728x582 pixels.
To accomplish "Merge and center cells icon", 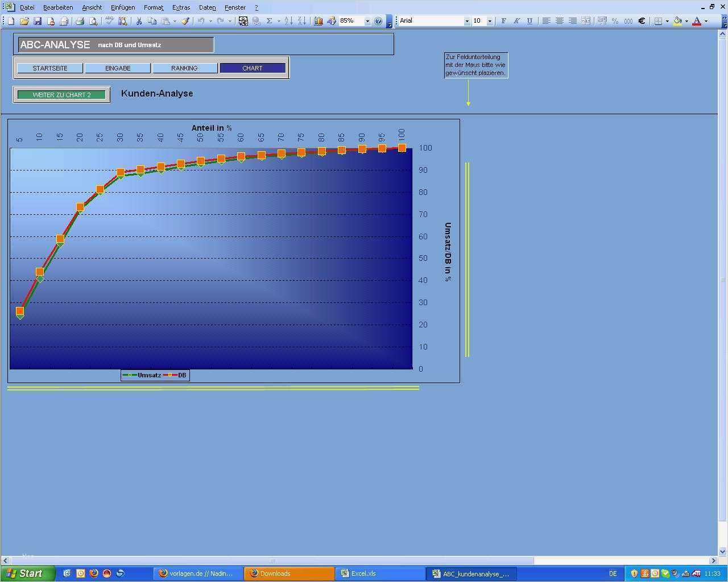I will (586, 21).
